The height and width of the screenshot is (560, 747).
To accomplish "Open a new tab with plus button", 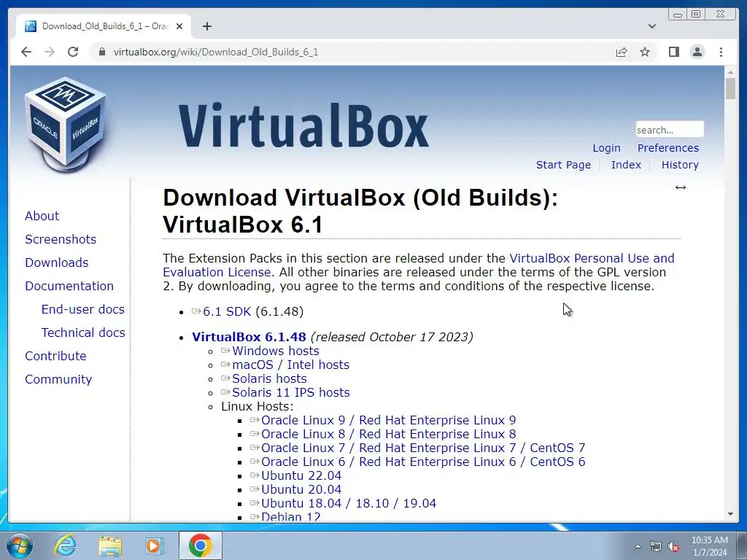I will [206, 26].
